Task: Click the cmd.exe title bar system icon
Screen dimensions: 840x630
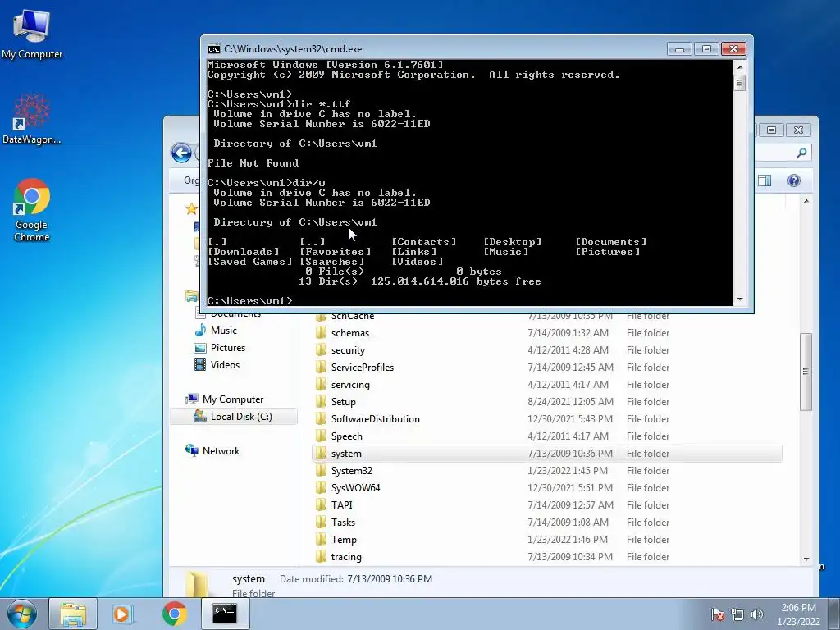Action: [x=214, y=49]
